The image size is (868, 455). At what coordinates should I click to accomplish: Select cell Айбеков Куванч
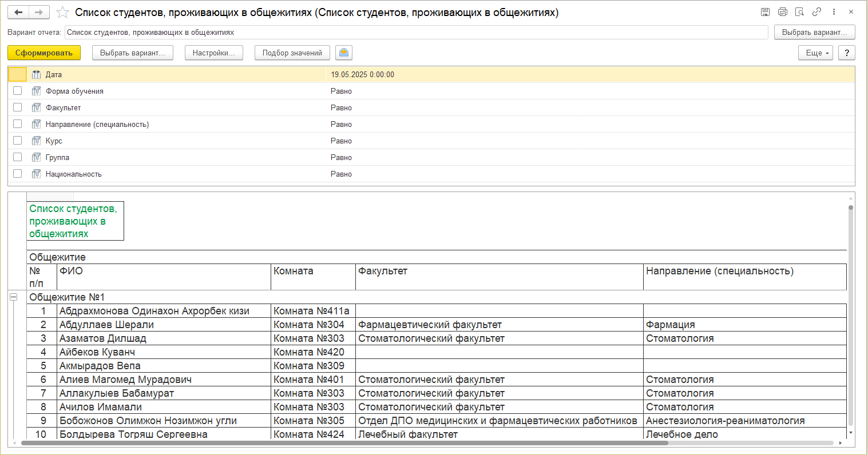[x=164, y=352]
